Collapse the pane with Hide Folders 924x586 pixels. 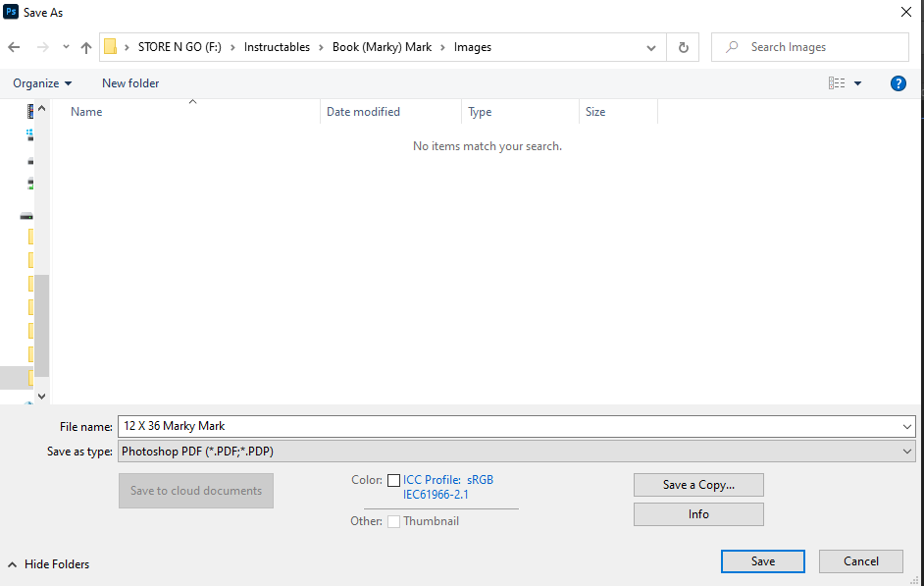click(48, 564)
